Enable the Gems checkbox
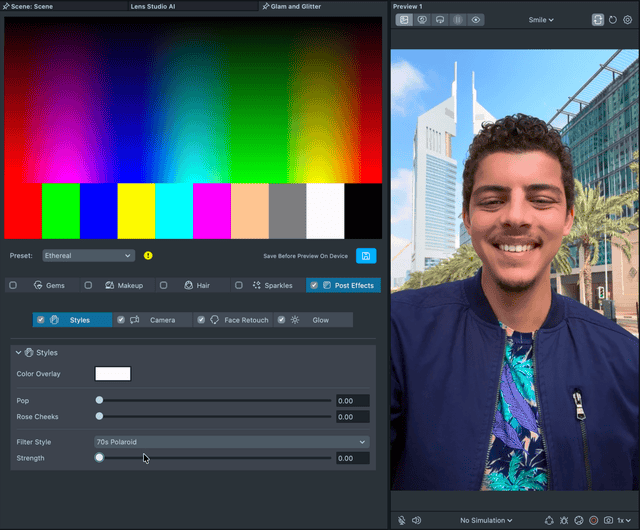 pyautogui.click(x=13, y=285)
